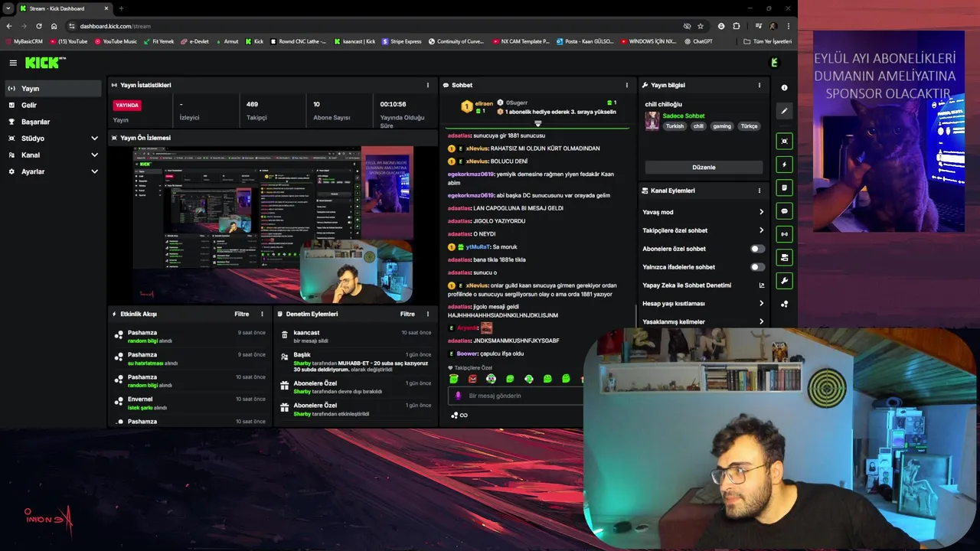Select Yayın in the sidebar
This screenshot has width=980, height=551.
pos(53,89)
